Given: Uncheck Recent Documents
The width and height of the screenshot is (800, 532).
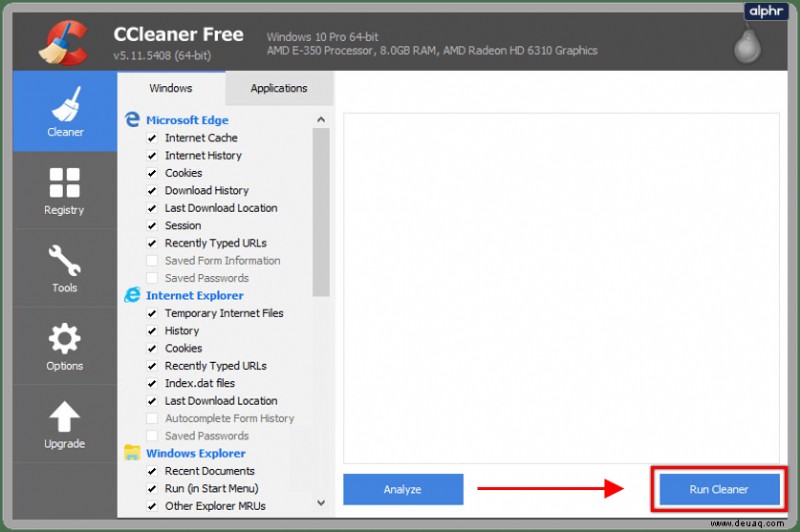Looking at the screenshot, I should click(x=152, y=471).
